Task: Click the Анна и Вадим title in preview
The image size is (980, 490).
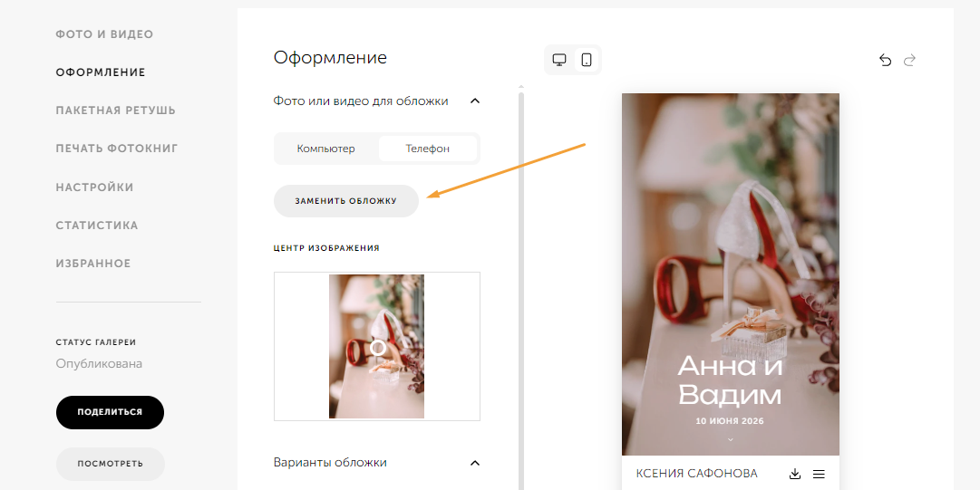Action: click(730, 380)
